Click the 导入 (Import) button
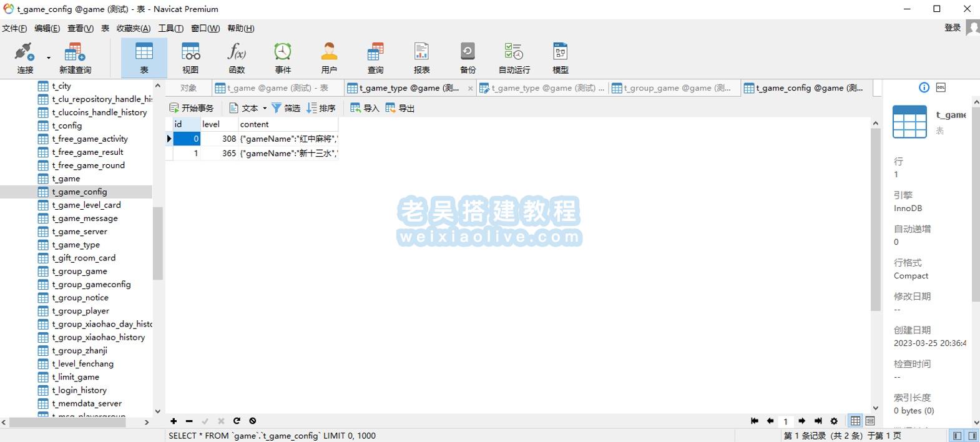 (365, 108)
